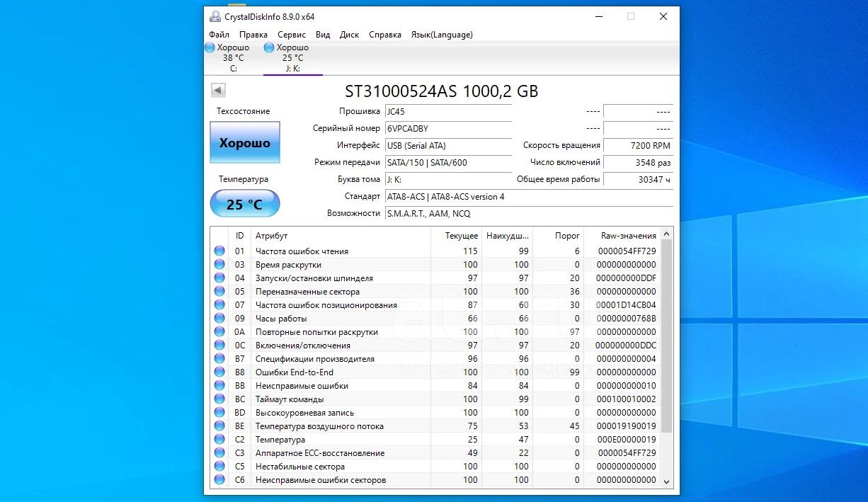Click the Наихудшее column header

(x=507, y=236)
